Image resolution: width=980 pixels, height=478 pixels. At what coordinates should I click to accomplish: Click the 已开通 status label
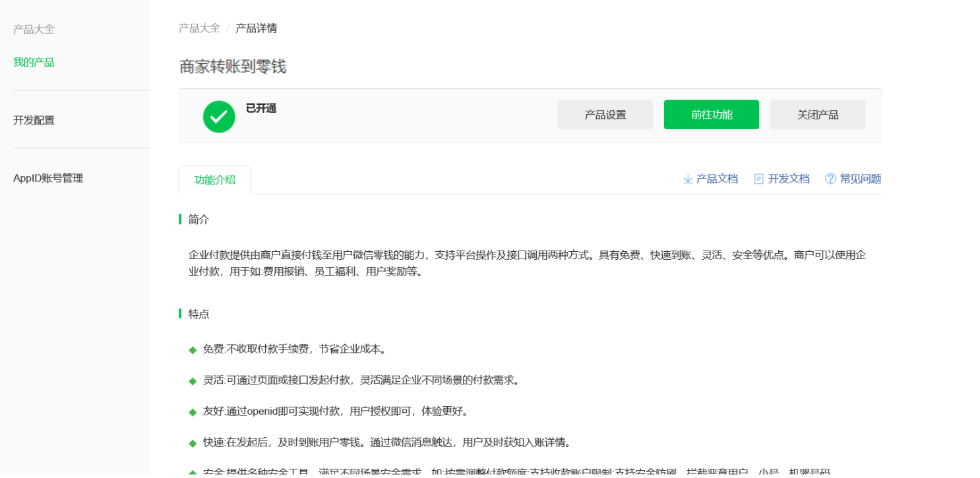pos(260,109)
